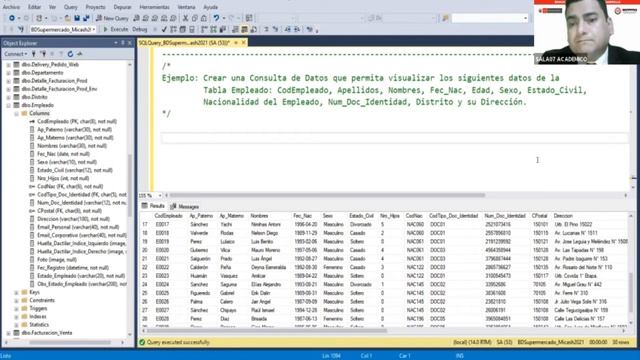Expand the dbo.Distrito table node
Image resolution: width=640 pixels, height=360 pixels.
[x=8, y=97]
